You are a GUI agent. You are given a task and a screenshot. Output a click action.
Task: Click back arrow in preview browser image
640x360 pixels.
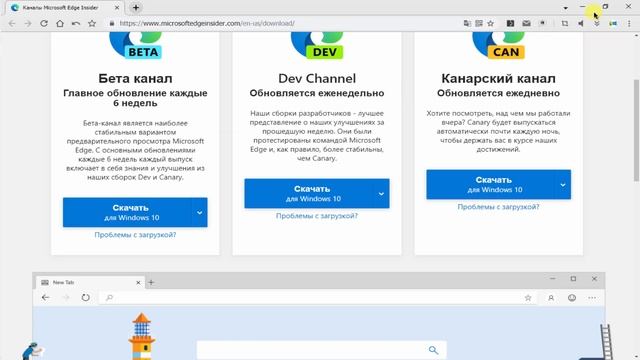pyautogui.click(x=45, y=298)
